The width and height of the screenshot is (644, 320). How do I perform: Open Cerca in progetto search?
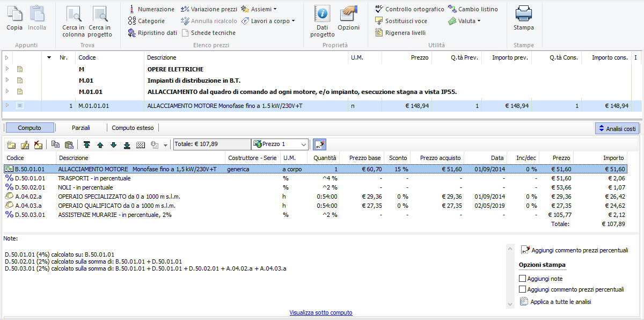(100, 21)
